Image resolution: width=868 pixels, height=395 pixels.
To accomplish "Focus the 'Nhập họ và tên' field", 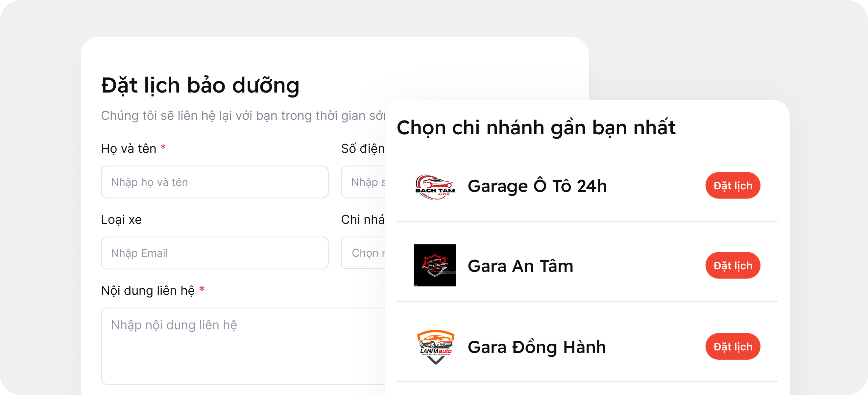I will tap(215, 182).
